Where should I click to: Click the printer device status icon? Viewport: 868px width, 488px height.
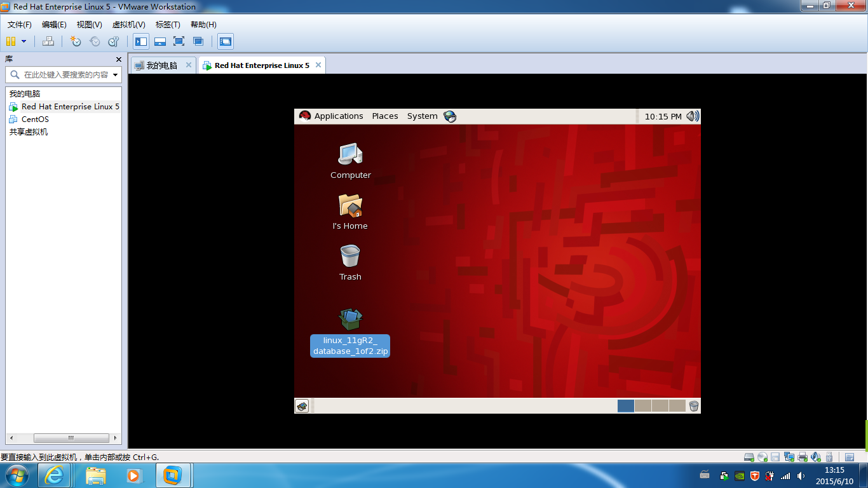pos(803,457)
